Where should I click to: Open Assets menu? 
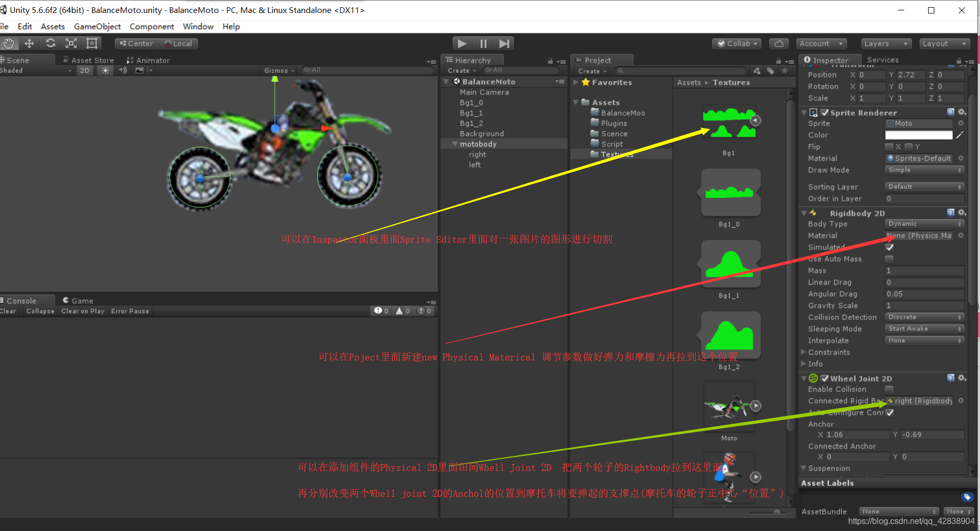[x=53, y=26]
